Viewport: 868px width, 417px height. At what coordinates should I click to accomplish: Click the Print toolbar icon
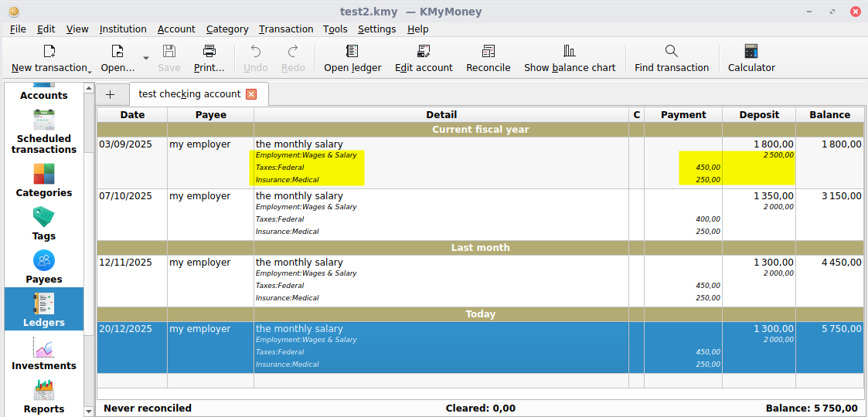coord(209,52)
